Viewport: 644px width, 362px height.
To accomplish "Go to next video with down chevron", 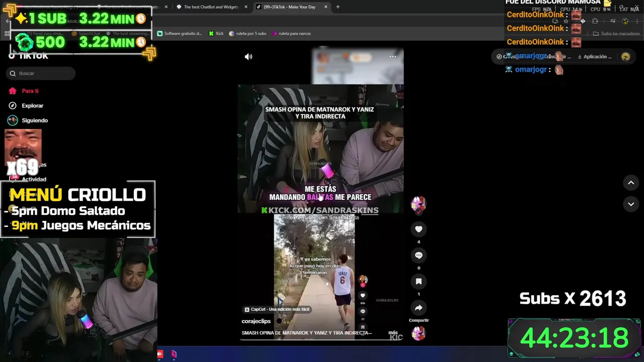I will pos(631,204).
